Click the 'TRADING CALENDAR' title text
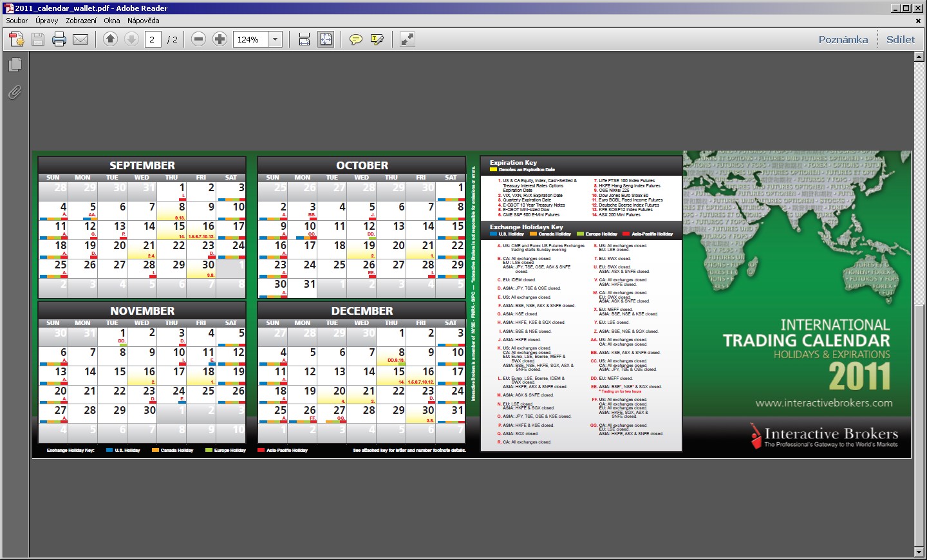 [807, 341]
